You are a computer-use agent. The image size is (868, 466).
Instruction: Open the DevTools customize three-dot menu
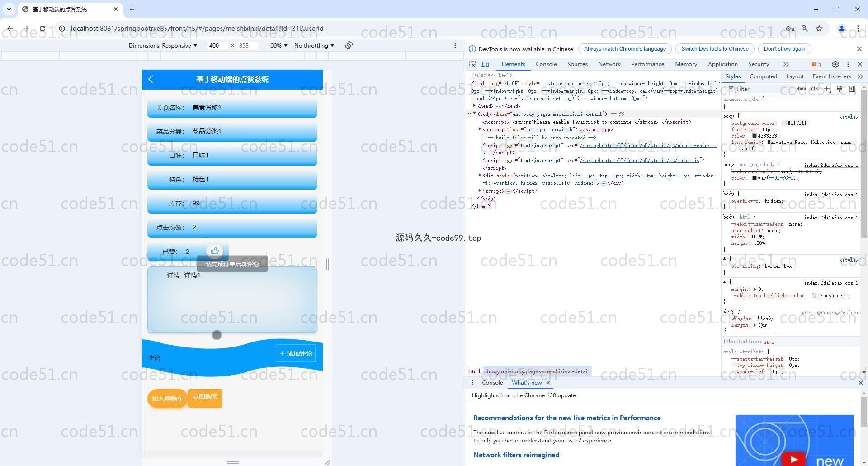click(x=848, y=64)
